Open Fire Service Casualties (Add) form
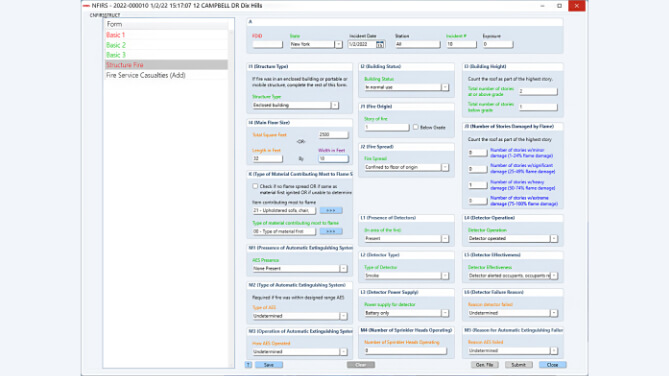The image size is (669, 376). pos(166,75)
